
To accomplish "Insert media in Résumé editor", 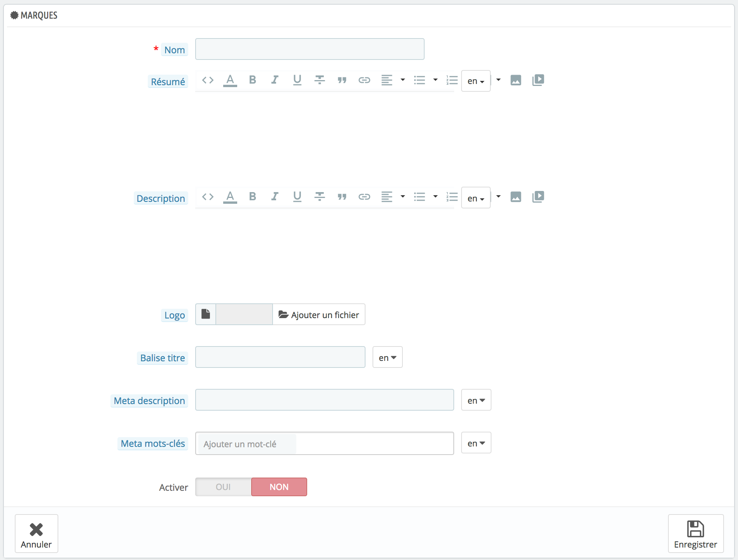I will [x=538, y=80].
